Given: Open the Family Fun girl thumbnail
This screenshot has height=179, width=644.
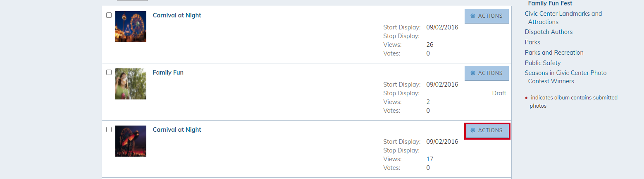Looking at the screenshot, I should point(131,84).
